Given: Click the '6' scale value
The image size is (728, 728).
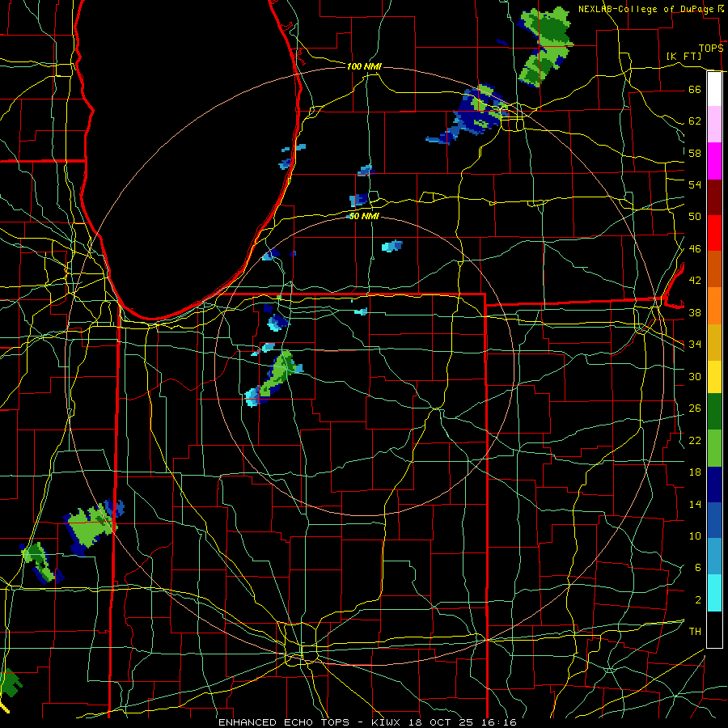Looking at the screenshot, I should [x=697, y=568].
